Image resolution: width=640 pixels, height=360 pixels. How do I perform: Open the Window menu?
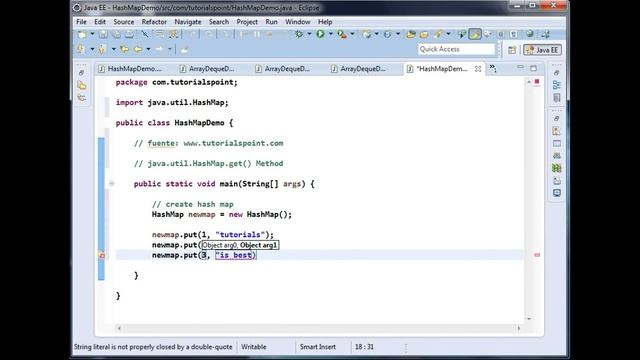click(x=298, y=22)
